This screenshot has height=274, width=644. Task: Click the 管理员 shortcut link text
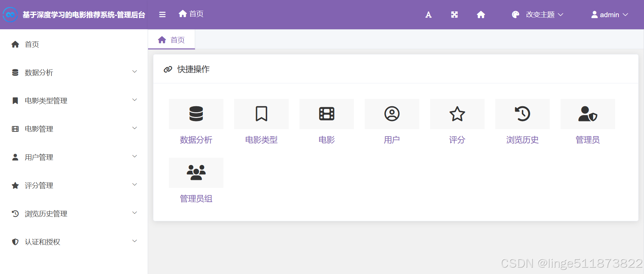[588, 140]
